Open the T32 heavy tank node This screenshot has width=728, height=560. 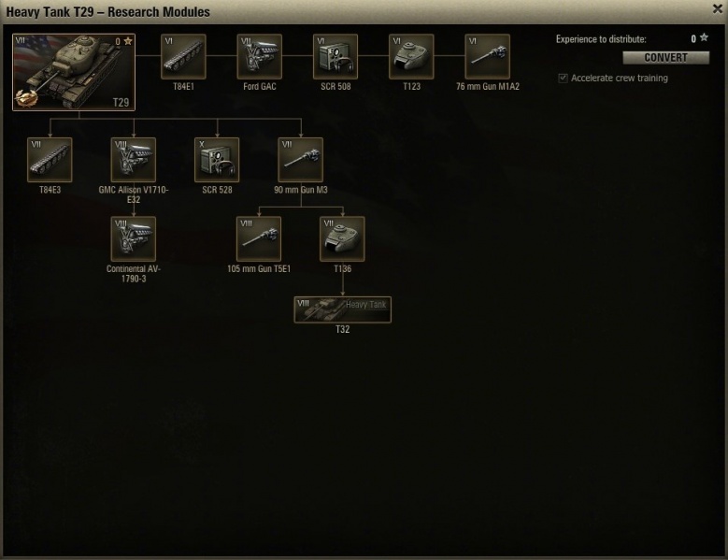point(343,309)
